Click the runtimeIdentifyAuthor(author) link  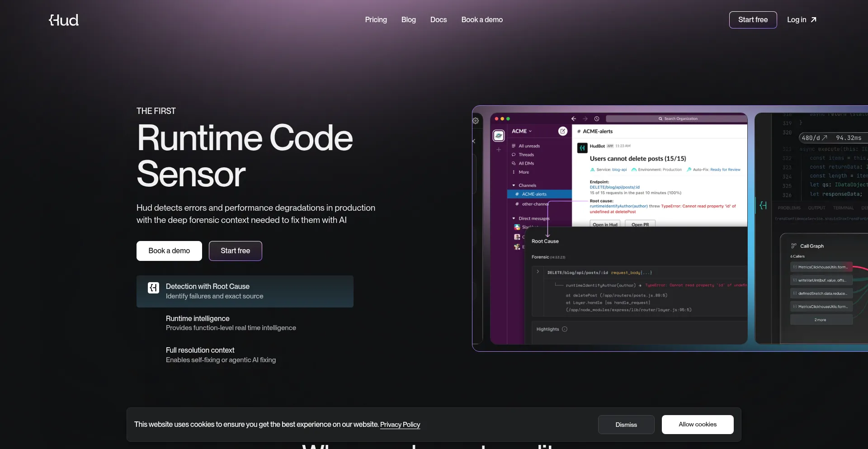tap(618, 206)
